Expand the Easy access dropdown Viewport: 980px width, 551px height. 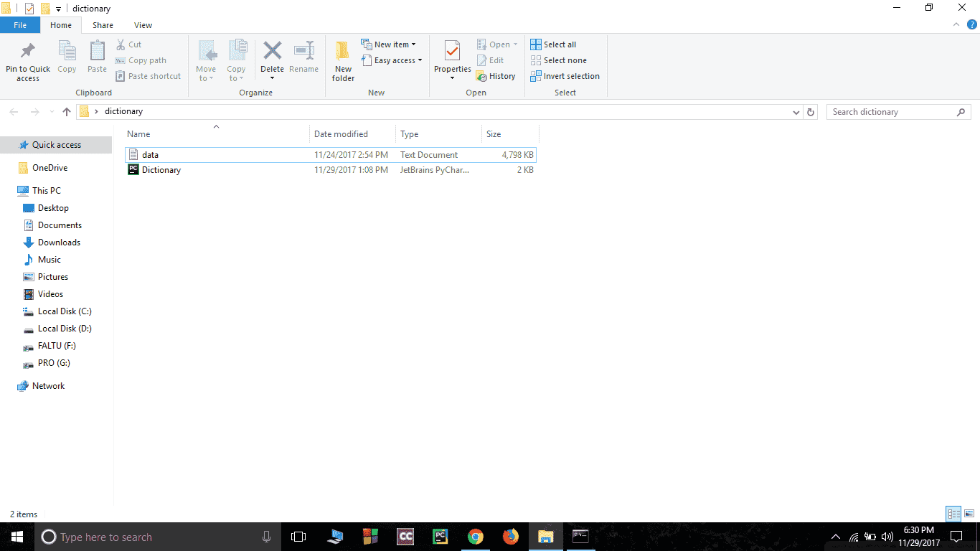[391, 60]
